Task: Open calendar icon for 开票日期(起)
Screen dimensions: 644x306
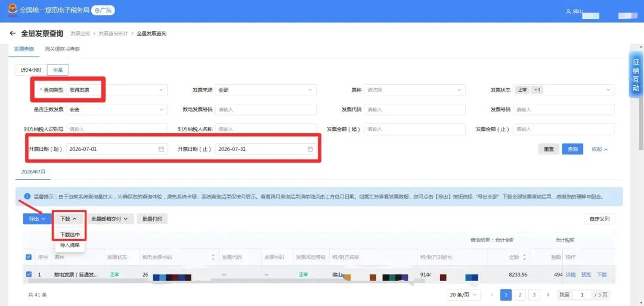Action: tap(161, 149)
